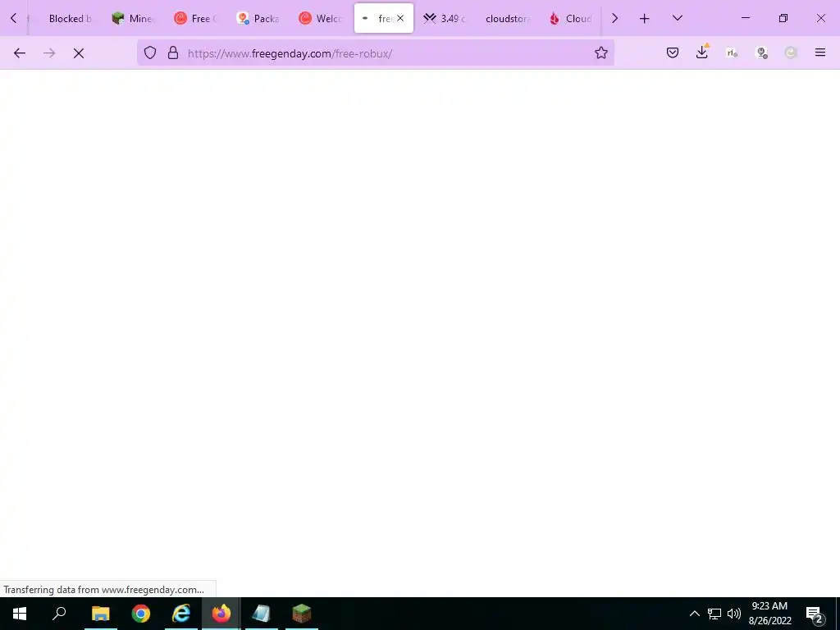
Task: Bookmark this page with the star
Action: coord(601,52)
